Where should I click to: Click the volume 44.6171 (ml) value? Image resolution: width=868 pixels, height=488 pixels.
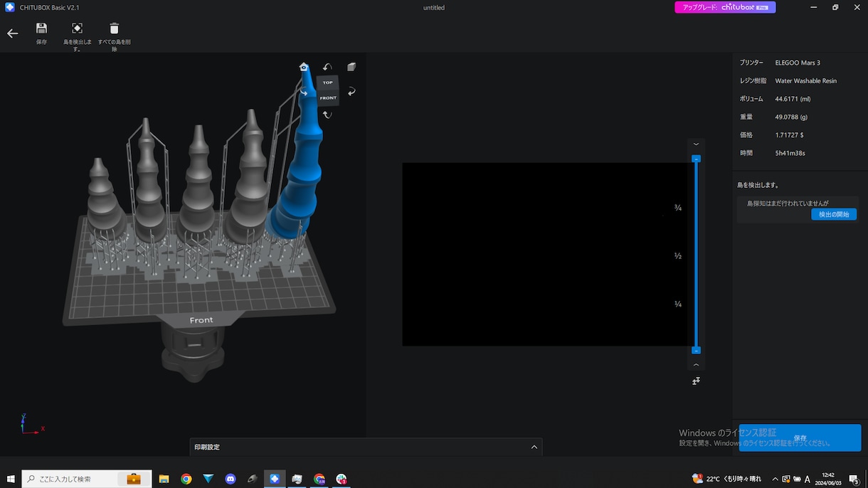[x=793, y=99]
